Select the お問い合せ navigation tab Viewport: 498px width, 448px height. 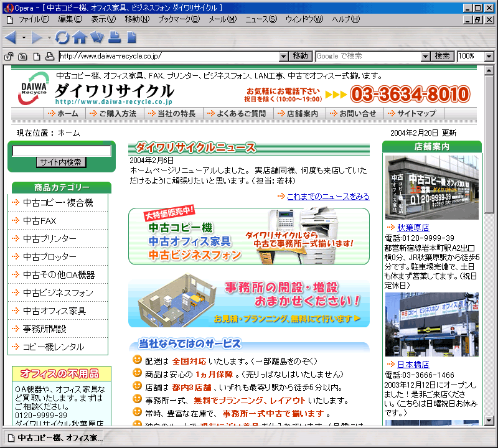click(354, 114)
